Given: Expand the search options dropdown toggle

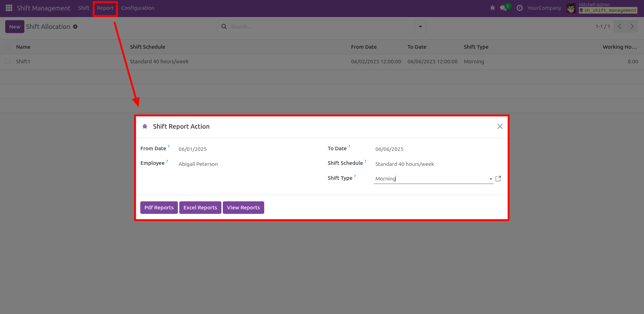Looking at the screenshot, I should point(420,27).
